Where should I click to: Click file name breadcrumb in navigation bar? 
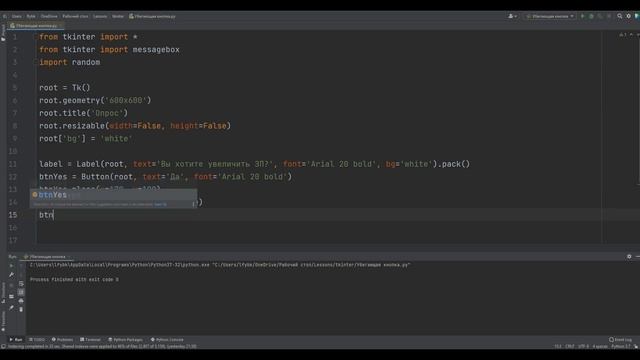152,16
